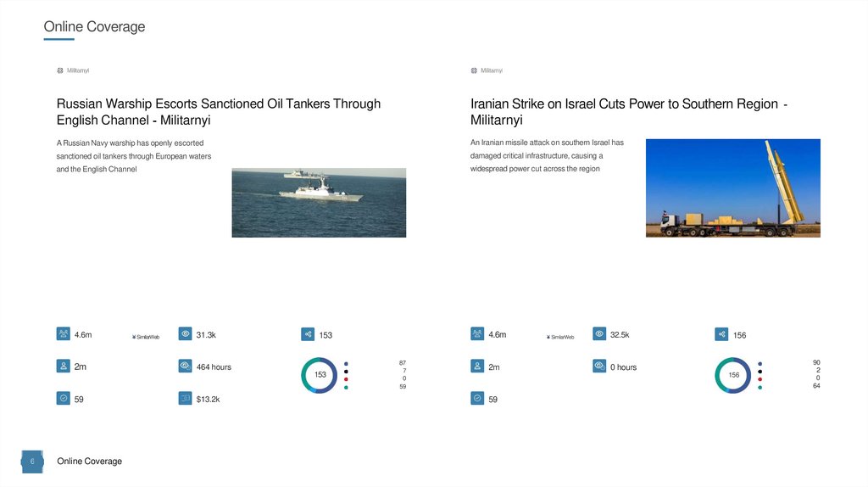Screen dimensions: 868x487
Task: Click the checkmark icon beside 59, Russian Warship card
Action: tap(63, 399)
